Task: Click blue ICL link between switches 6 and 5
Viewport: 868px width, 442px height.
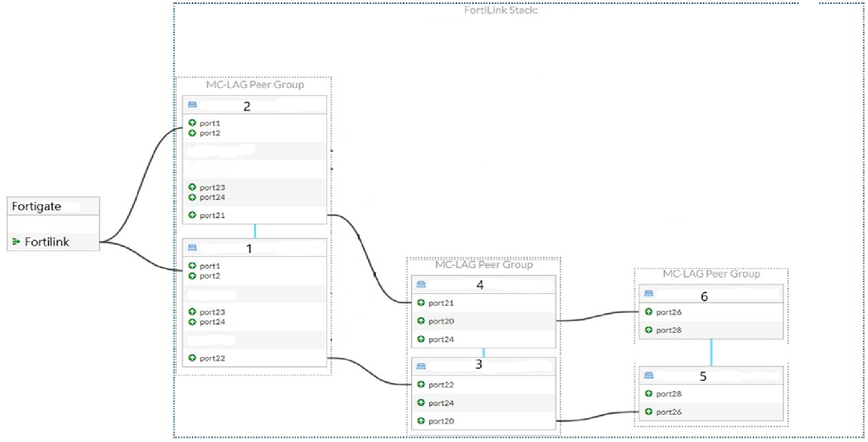Action: [710, 352]
